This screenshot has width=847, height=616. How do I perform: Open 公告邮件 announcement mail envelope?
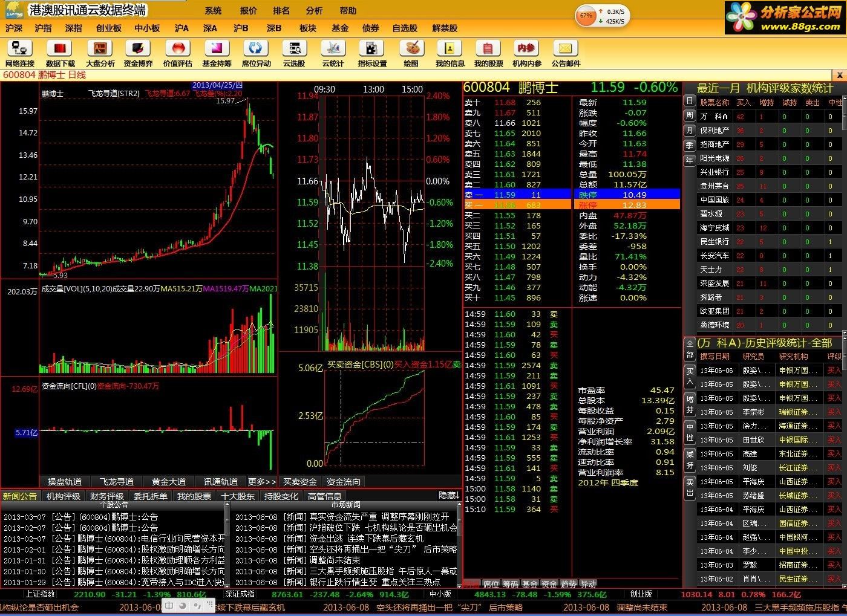[x=566, y=53]
